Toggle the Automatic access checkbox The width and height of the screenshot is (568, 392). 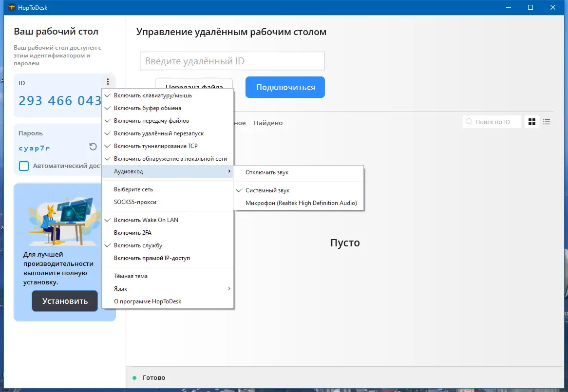pyautogui.click(x=24, y=166)
